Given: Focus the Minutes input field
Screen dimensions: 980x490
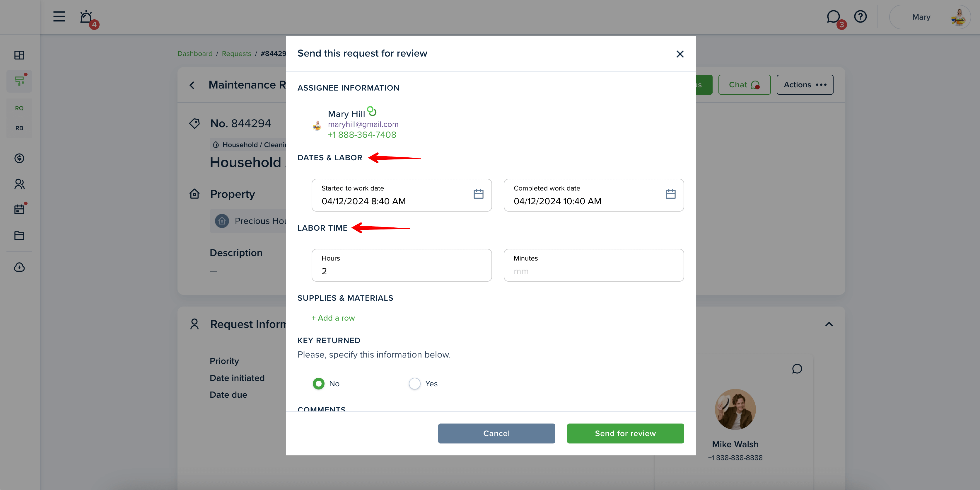Looking at the screenshot, I should [593, 266].
